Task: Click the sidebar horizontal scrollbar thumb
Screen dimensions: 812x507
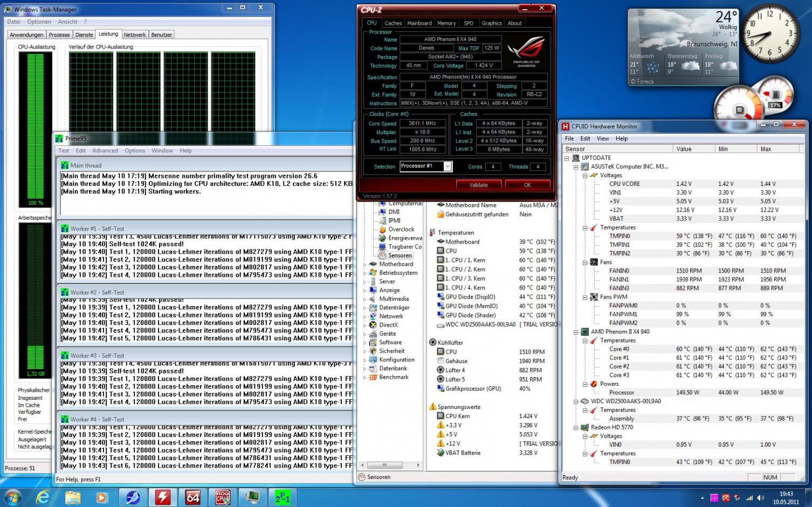Action: tap(384, 465)
